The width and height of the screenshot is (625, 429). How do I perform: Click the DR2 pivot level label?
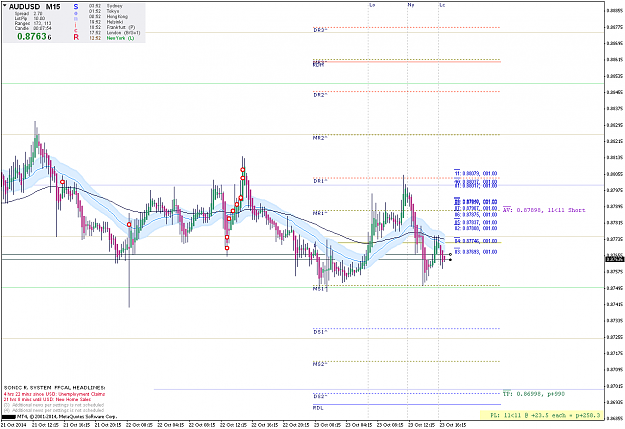[320, 95]
